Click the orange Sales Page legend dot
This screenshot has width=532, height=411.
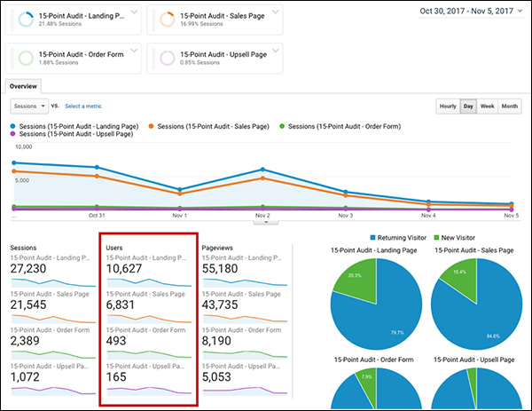(151, 126)
